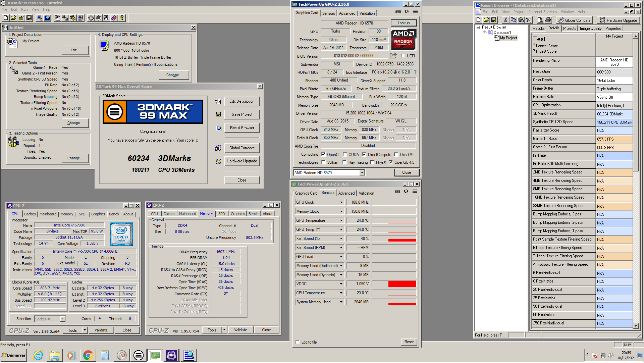
Task: Click the Print icon in Result Browser toolbar
Action: tap(548, 20)
